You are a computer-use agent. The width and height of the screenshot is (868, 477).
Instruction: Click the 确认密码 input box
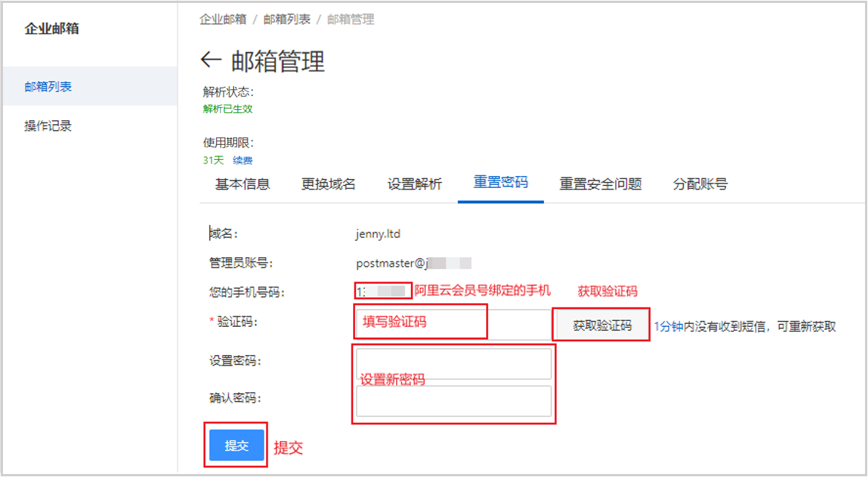pos(453,401)
